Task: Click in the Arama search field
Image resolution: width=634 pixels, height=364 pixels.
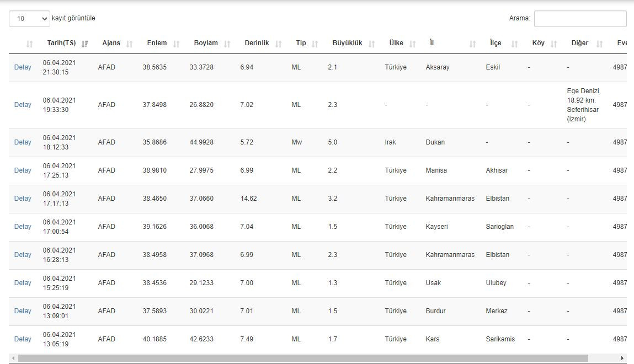Action: pyautogui.click(x=580, y=19)
